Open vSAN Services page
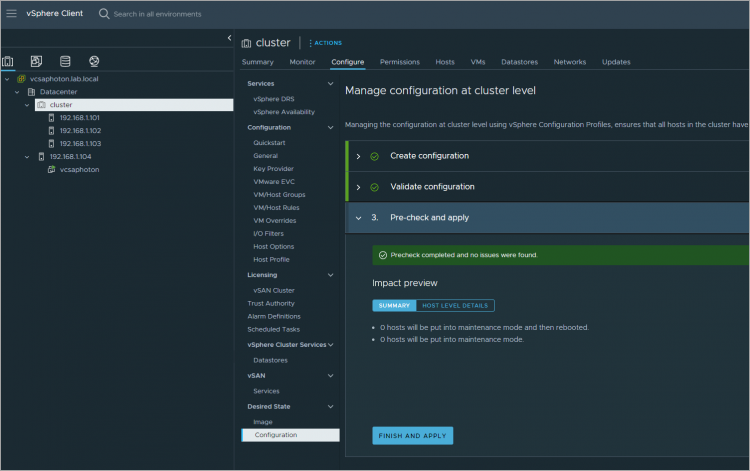 click(266, 391)
